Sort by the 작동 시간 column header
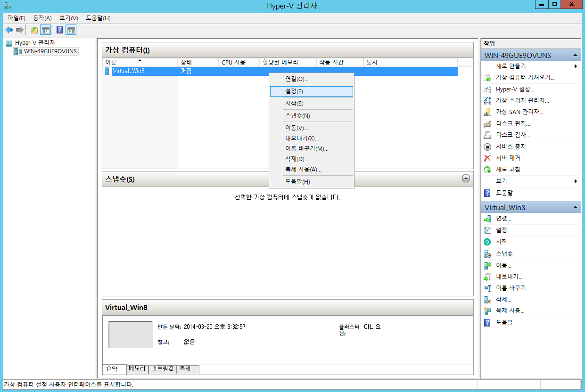Viewport: 585px width, 392px height. pyautogui.click(x=339, y=62)
